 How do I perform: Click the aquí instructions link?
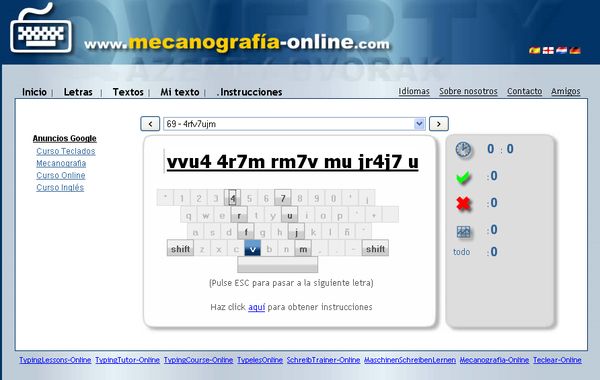[x=256, y=307]
